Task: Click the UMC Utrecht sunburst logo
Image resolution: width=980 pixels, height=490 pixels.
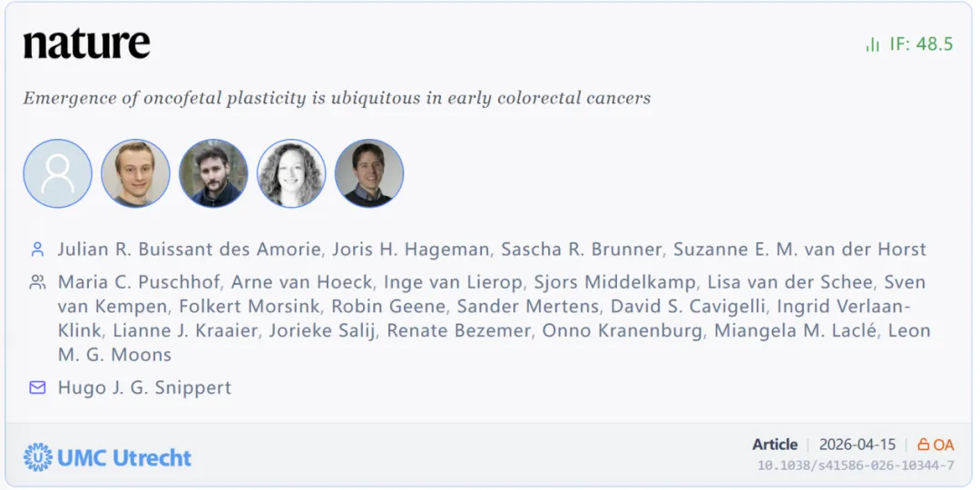Action: 38,457
